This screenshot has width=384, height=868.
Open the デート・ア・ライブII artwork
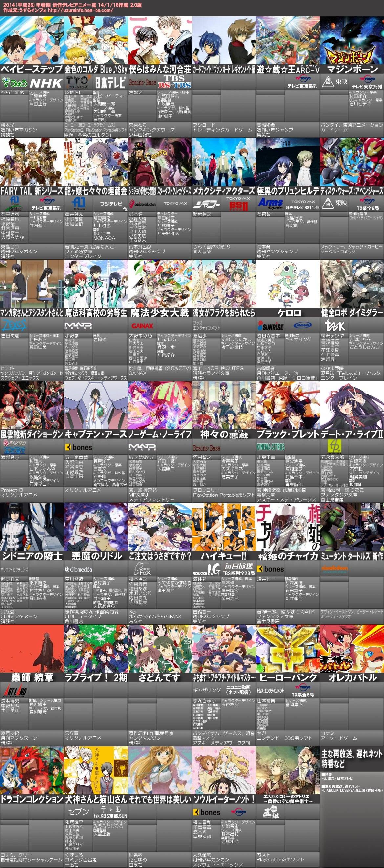[x=352, y=405]
